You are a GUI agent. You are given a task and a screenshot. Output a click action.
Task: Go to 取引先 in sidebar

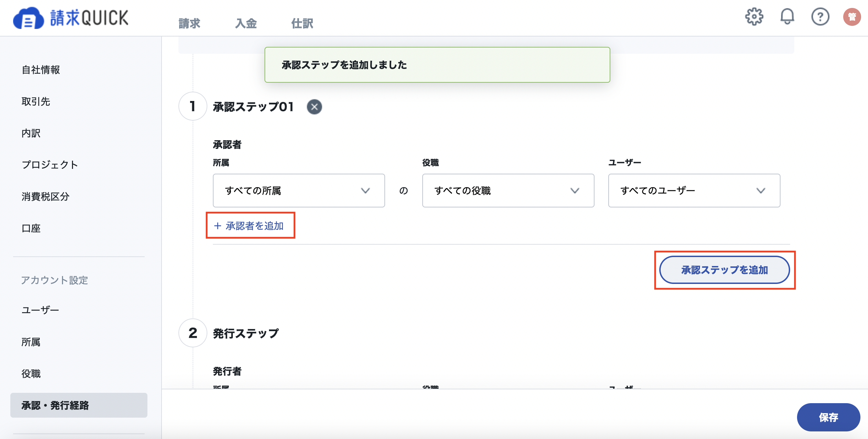36,102
